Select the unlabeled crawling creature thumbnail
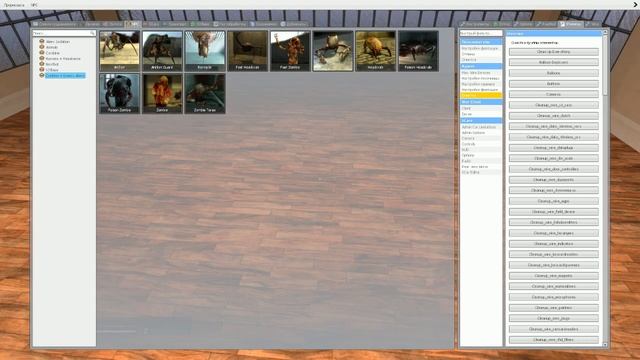This screenshot has height=360, width=640. pyautogui.click(x=333, y=51)
